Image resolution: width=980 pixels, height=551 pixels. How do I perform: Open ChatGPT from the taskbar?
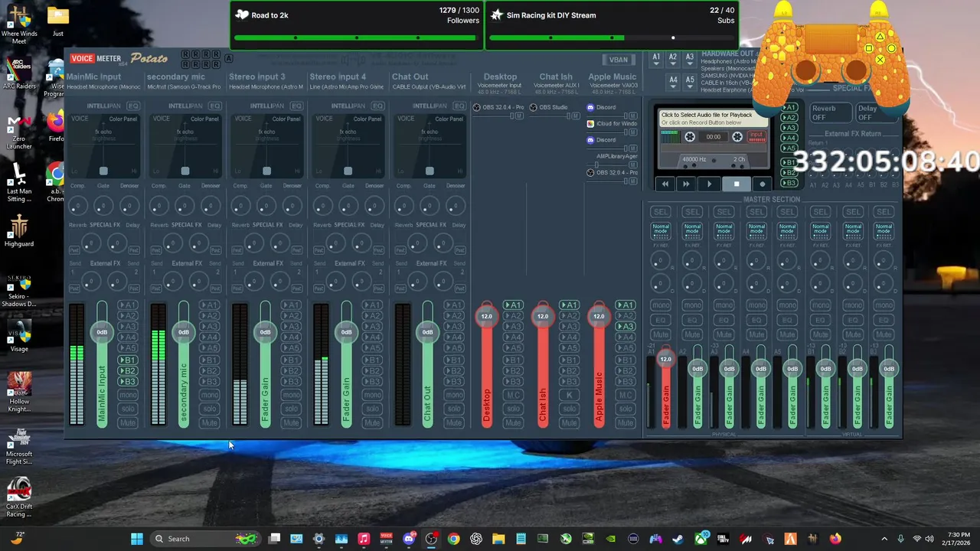pos(476,539)
